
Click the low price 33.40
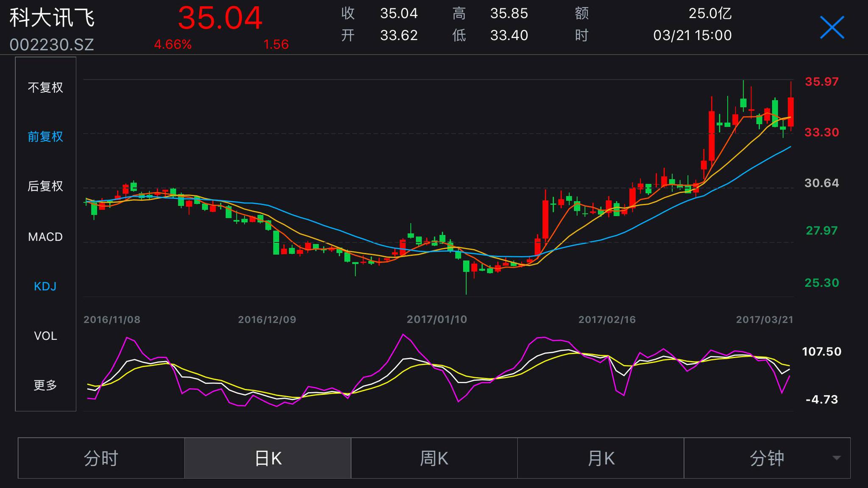[x=509, y=35]
